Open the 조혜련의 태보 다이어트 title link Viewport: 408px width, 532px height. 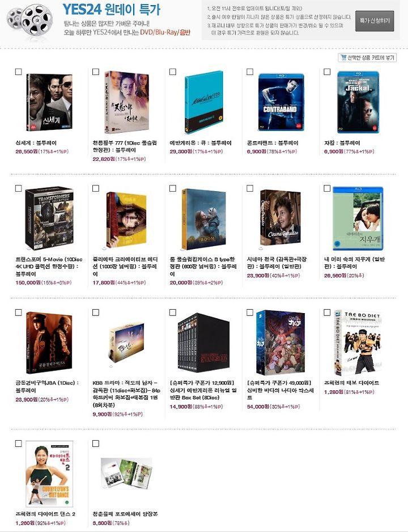[x=351, y=383]
